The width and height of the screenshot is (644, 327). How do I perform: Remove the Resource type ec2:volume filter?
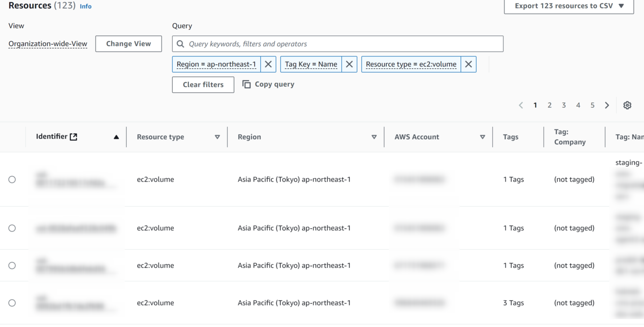(x=469, y=64)
